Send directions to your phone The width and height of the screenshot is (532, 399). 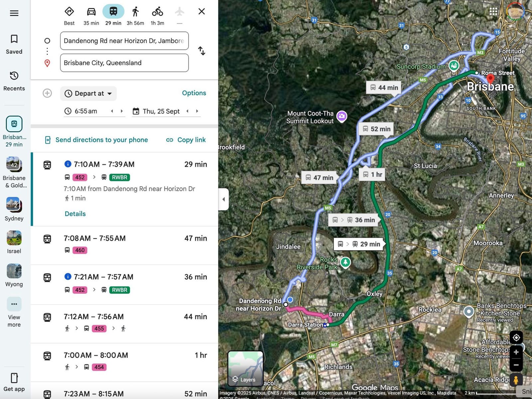coord(96,140)
